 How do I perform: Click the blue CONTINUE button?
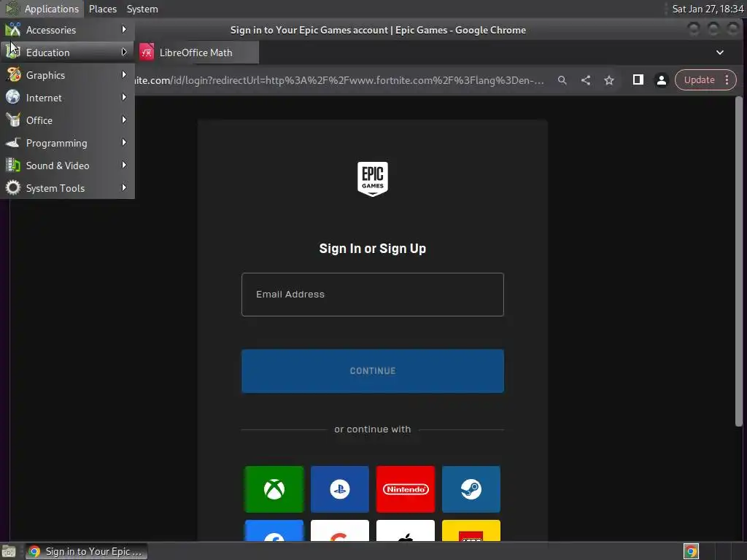point(373,371)
